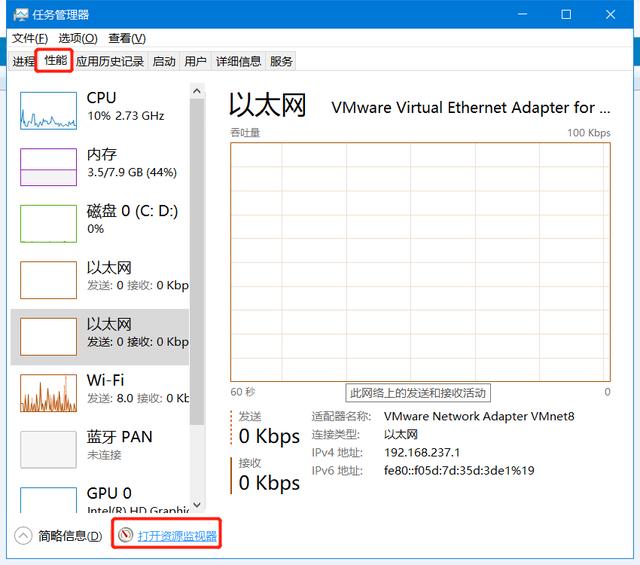
Task: Click the sidebar scroll up arrow
Action: pos(197,91)
